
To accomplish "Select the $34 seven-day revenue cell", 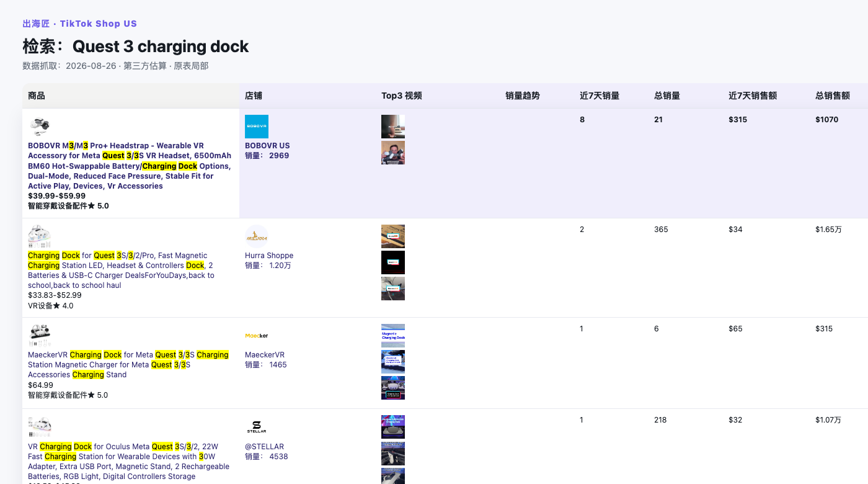I will point(735,230).
